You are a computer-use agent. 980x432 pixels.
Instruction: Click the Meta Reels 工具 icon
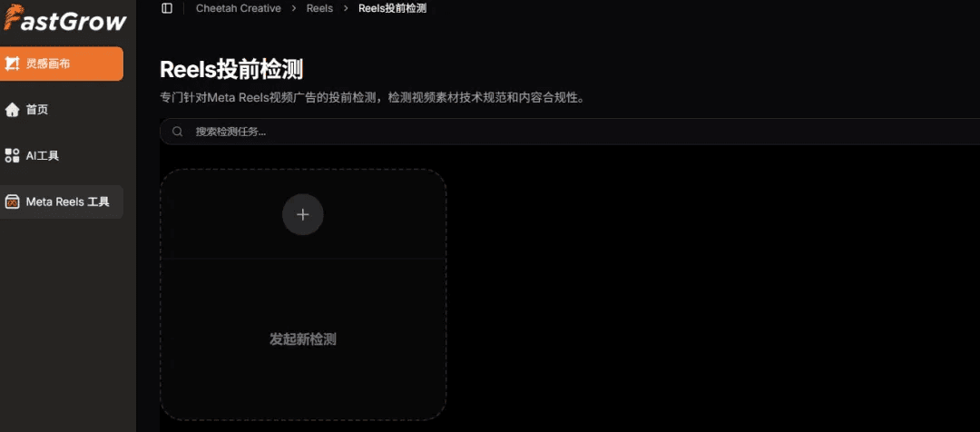[x=12, y=202]
